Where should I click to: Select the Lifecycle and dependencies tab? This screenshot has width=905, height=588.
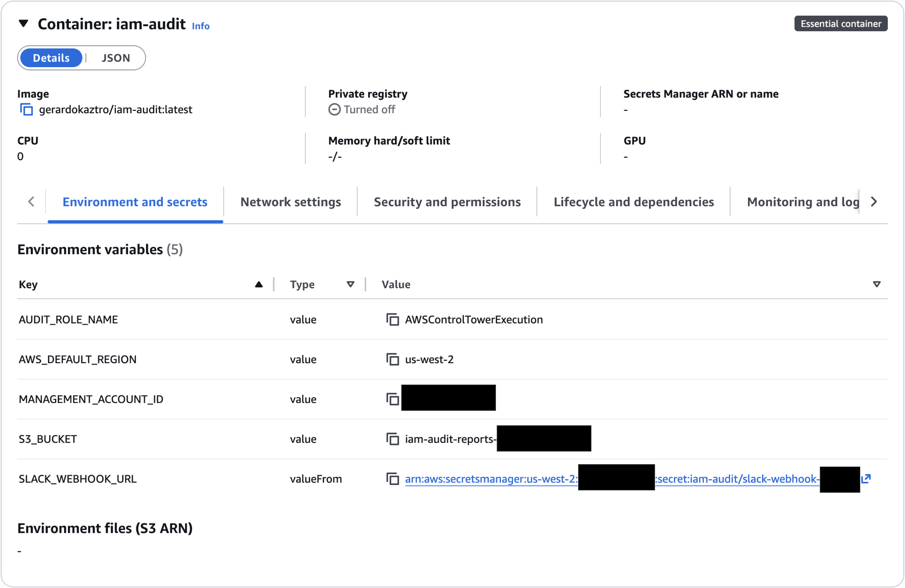(x=633, y=201)
